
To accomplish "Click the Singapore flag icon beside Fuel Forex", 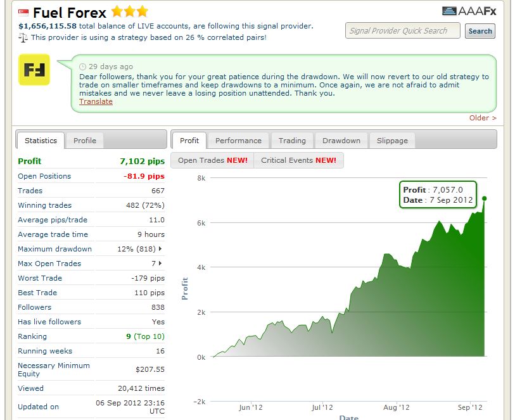I will (23, 13).
